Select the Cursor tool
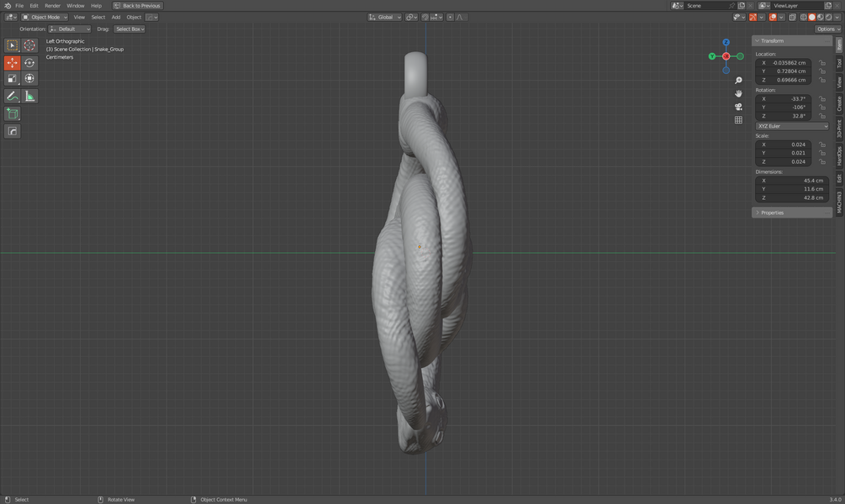This screenshot has height=504, width=845. pos(29,45)
